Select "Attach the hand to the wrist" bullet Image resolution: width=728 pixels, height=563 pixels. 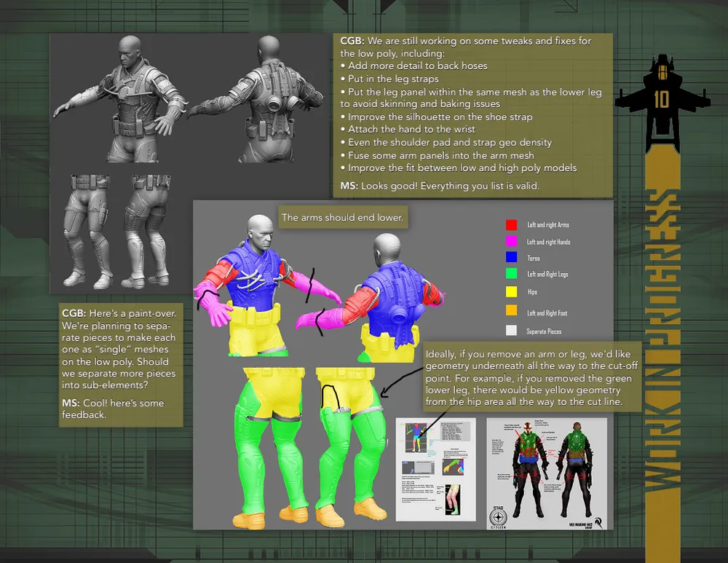pos(408,129)
